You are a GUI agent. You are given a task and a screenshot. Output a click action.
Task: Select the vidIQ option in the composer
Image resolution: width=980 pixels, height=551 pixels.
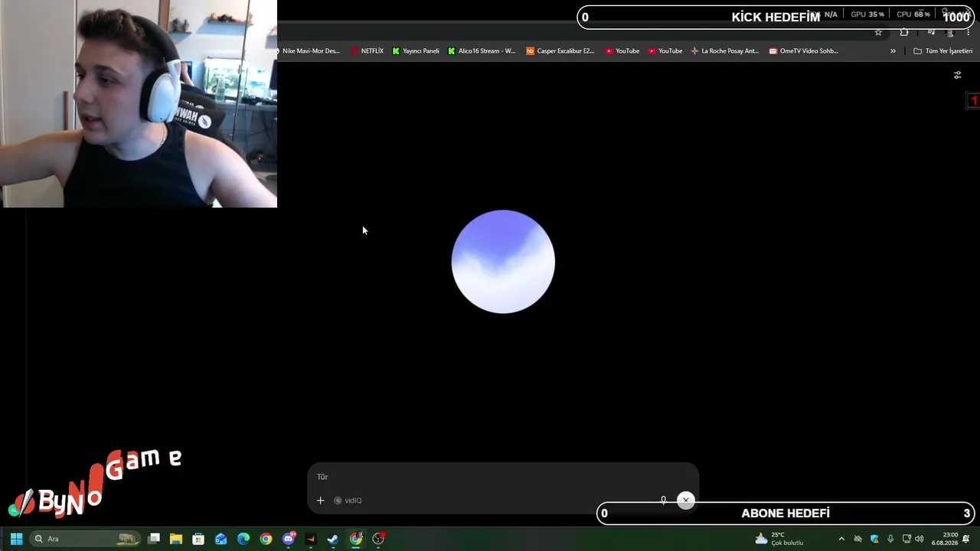tap(348, 500)
